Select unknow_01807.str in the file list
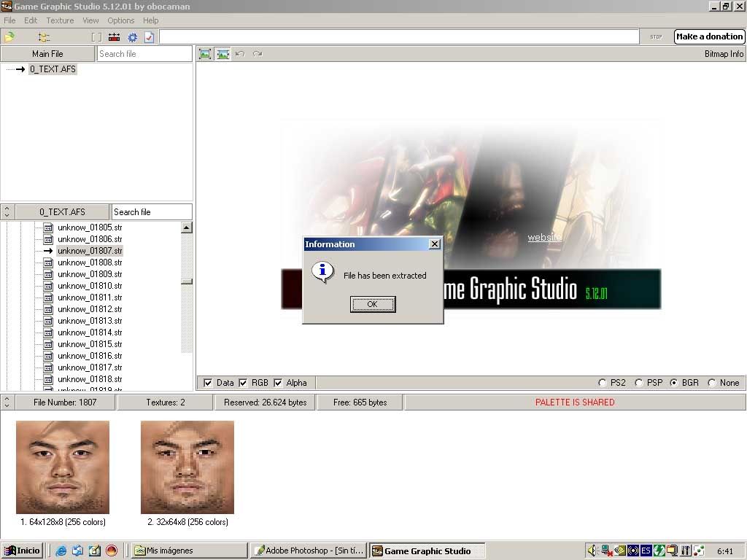747x560 pixels. pyautogui.click(x=90, y=251)
